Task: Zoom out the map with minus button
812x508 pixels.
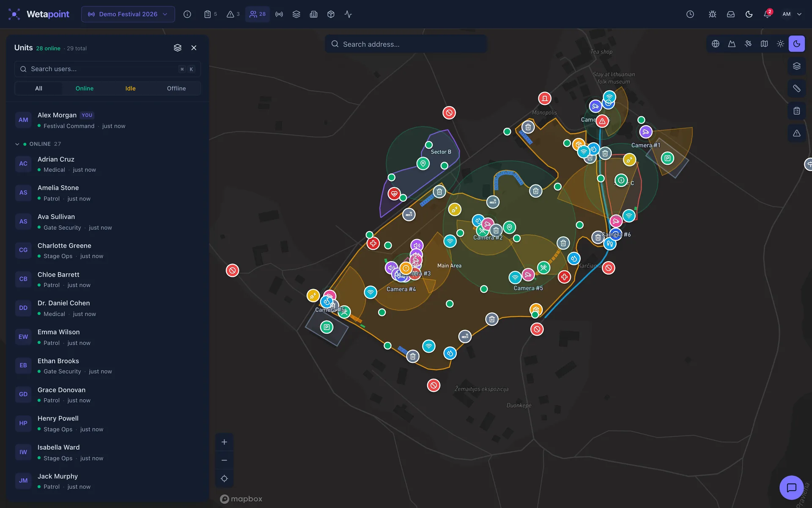Action: pyautogui.click(x=225, y=460)
